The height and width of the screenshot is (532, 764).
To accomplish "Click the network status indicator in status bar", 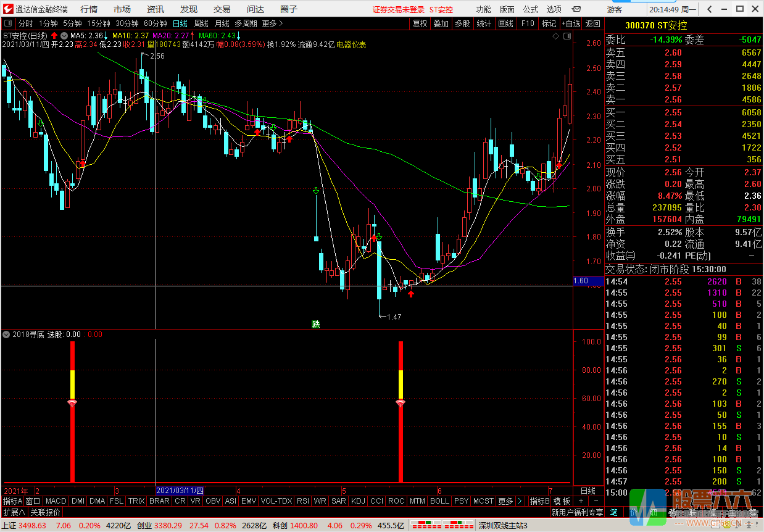I will point(441,525).
